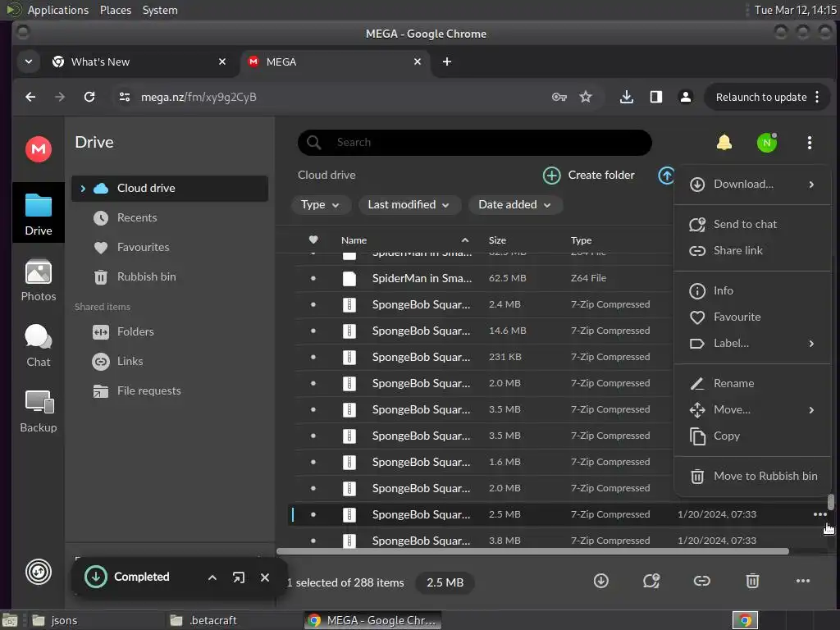Open Chrome downloads icon
Viewport: 840px width, 630px height.
point(626,97)
